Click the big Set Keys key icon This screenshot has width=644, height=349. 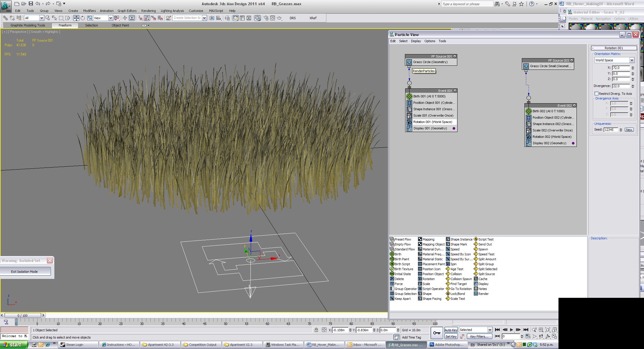point(437,333)
